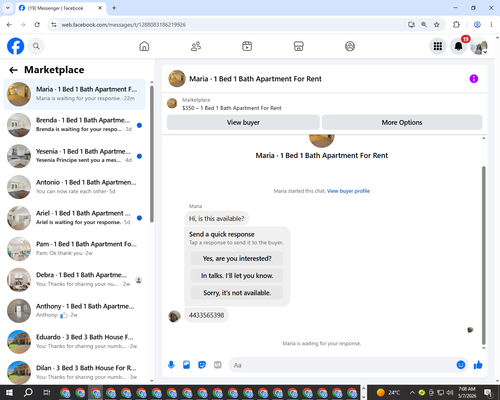Click the chat messages scrollbar
The height and width of the screenshot is (400, 500).
pyautogui.click(x=483, y=255)
